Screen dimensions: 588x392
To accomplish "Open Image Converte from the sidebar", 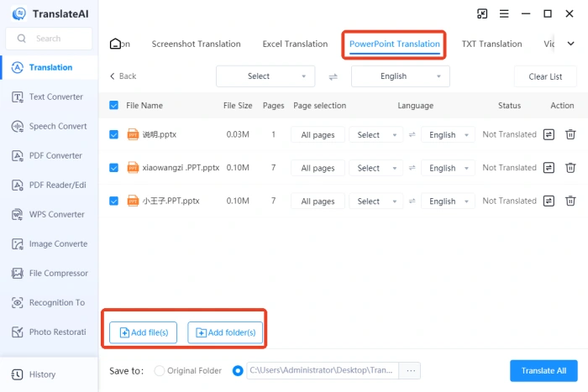I will tap(49, 244).
